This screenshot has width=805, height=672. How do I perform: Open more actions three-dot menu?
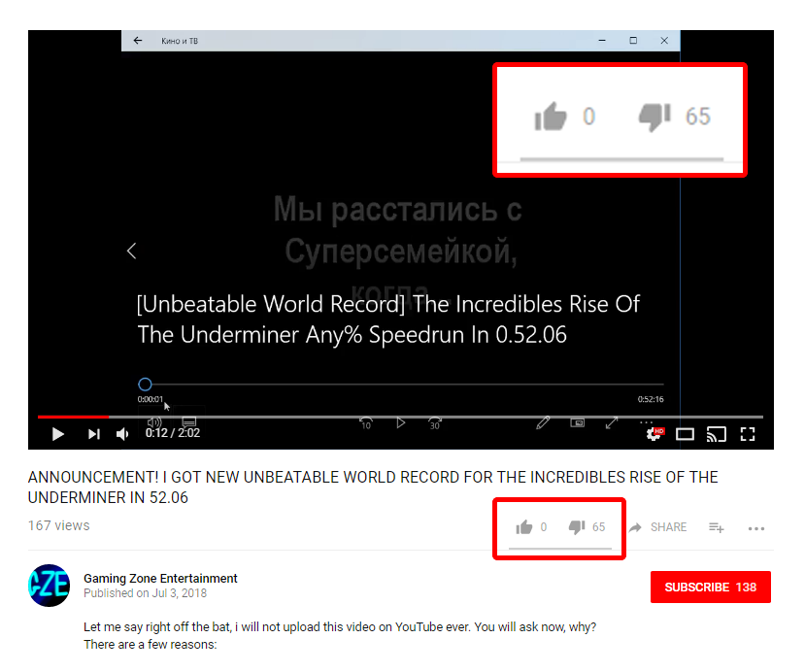click(x=756, y=528)
